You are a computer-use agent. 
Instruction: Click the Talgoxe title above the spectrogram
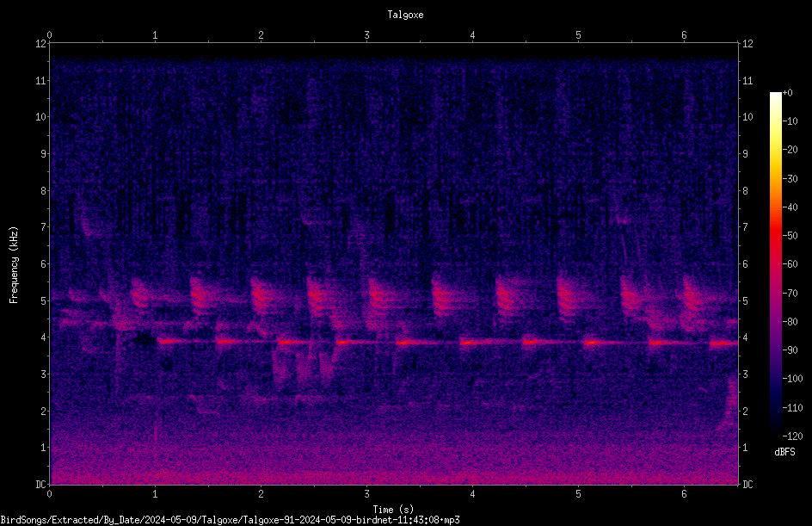pos(405,15)
